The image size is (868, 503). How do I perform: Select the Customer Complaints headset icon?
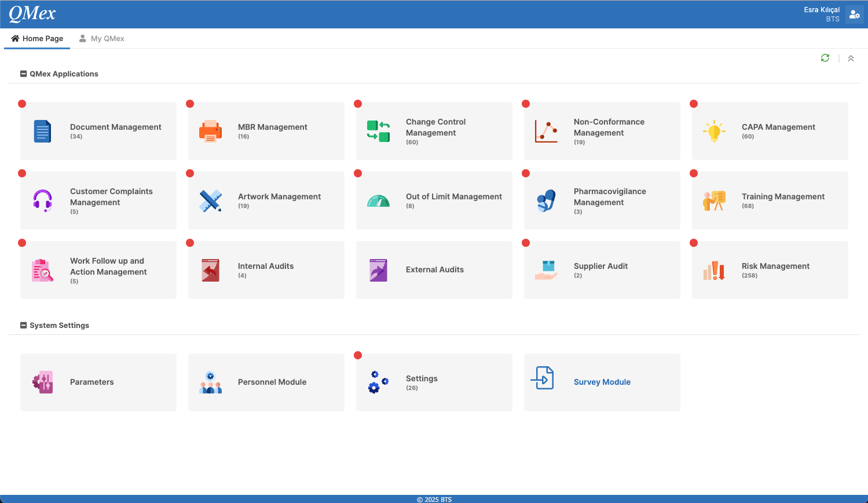tap(42, 200)
